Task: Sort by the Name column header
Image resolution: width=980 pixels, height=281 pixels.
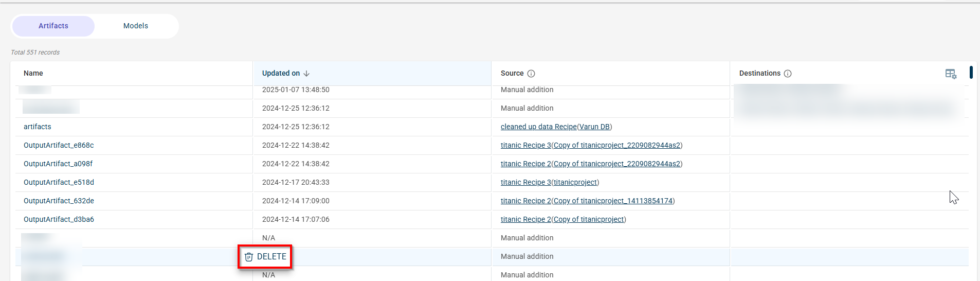Action: (x=33, y=73)
